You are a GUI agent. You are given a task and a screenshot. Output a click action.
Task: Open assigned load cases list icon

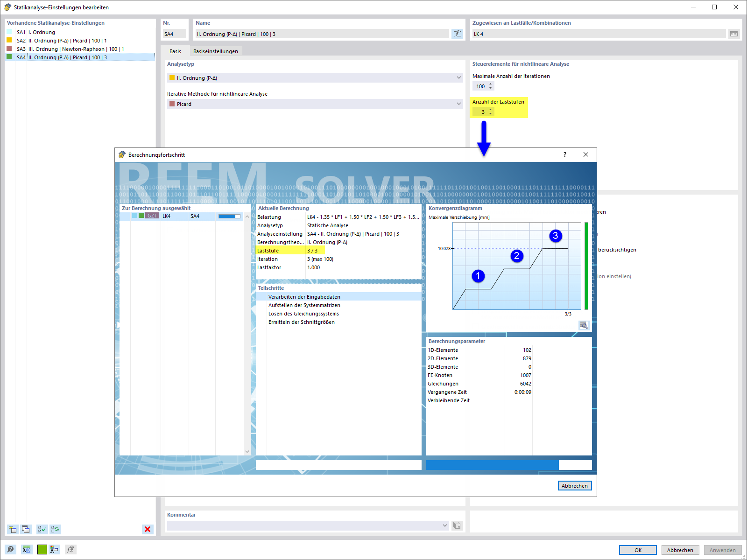coord(734,34)
